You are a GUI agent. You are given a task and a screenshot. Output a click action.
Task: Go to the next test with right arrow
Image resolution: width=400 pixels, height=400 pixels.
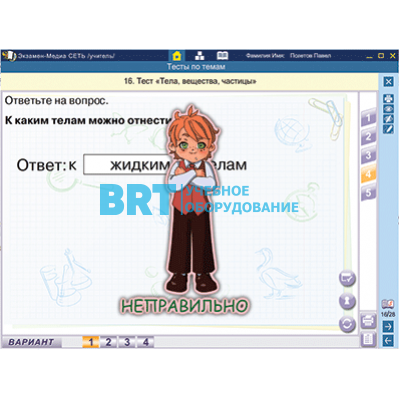pos(388,326)
